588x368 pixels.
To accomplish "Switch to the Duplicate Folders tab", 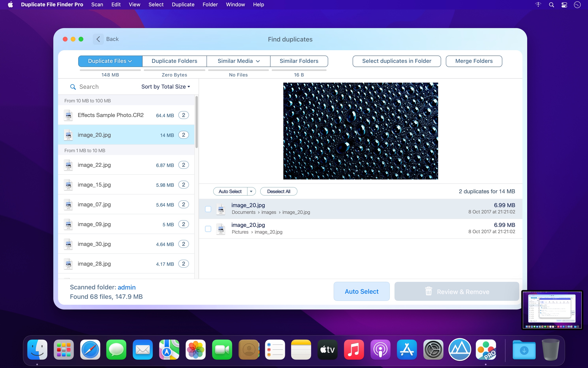I will click(174, 61).
